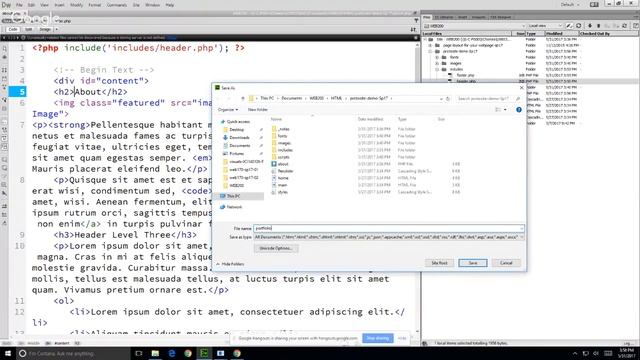
Task: Select the includes folder in file list
Action: (285, 150)
